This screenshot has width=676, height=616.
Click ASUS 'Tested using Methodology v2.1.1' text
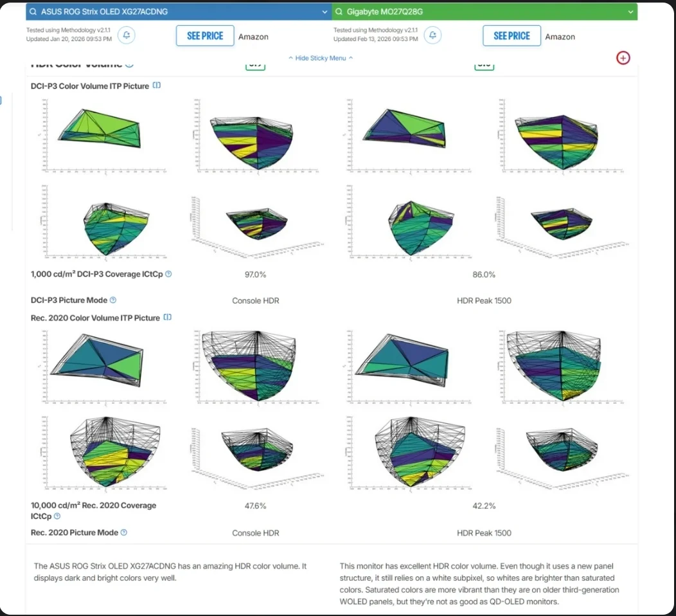coord(68,30)
